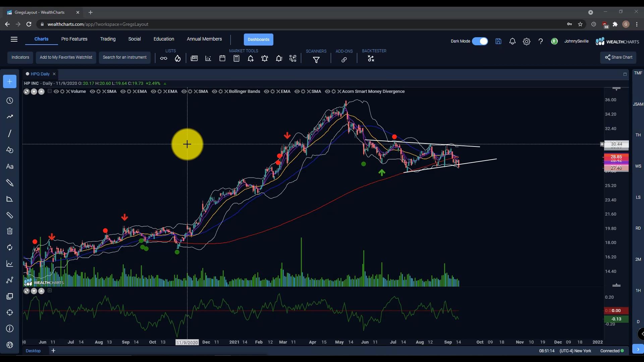The height and width of the screenshot is (362, 644).
Task: Open the scatter plot market tool
Action: [x=208, y=59]
